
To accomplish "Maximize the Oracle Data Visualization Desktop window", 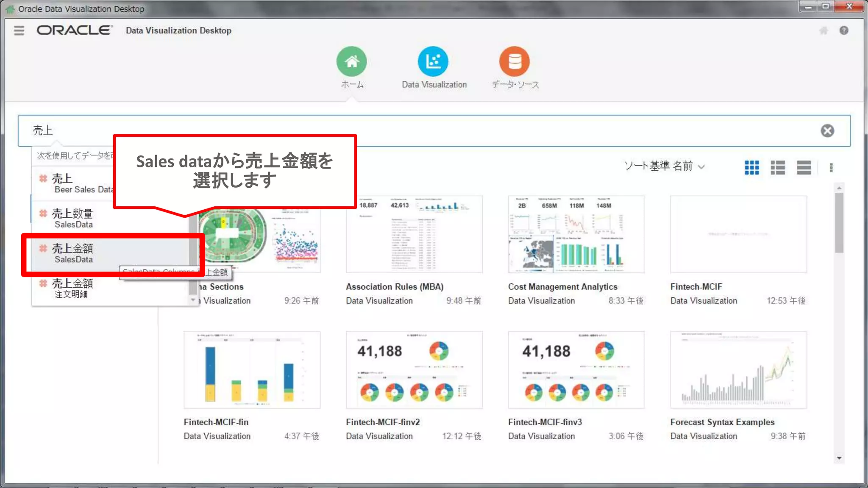I will 826,7.
